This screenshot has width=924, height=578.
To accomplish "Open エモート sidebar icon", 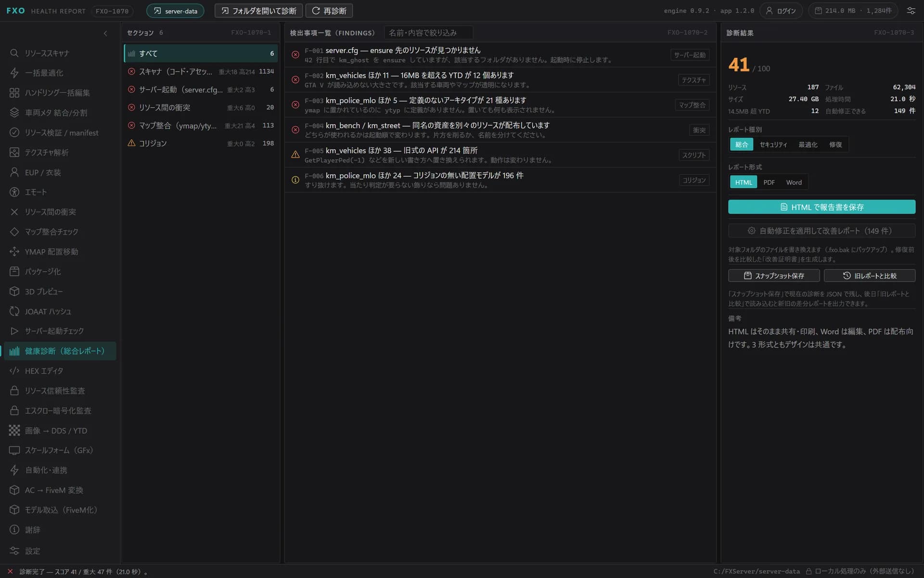I will click(14, 192).
